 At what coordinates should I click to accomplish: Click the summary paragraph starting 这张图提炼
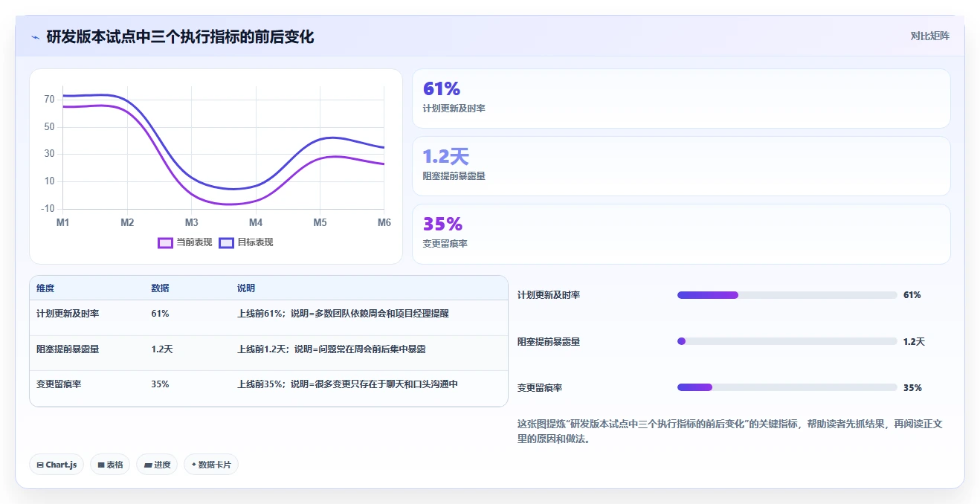730,431
